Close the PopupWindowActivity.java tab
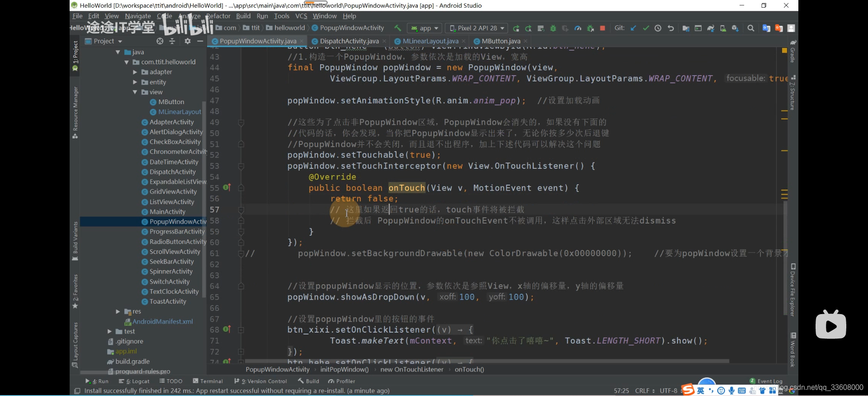 (302, 41)
